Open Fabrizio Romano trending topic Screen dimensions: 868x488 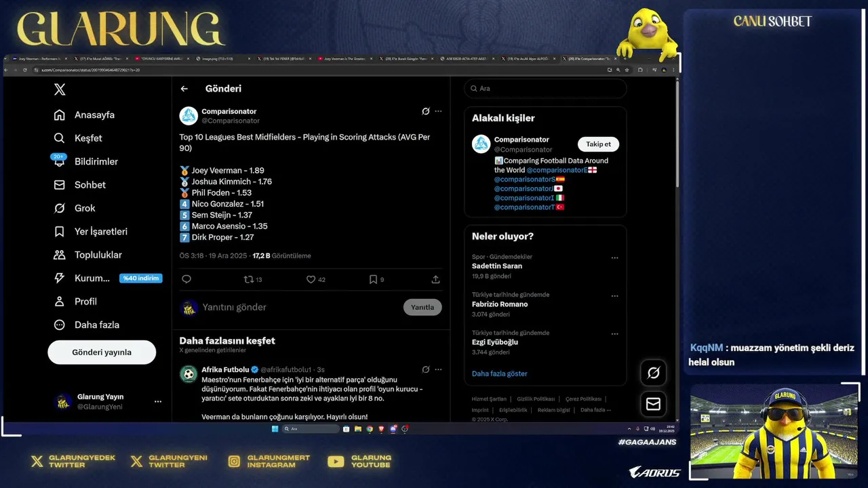pos(500,304)
